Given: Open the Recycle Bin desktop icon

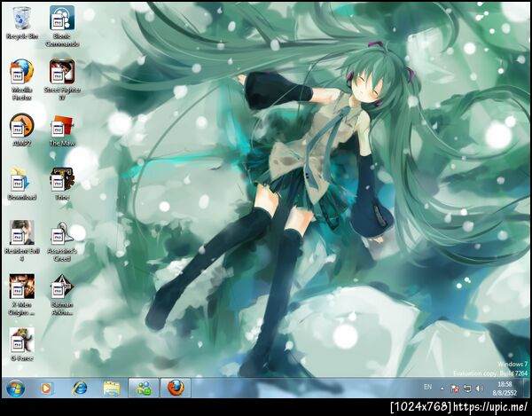Looking at the screenshot, I should [x=22, y=23].
